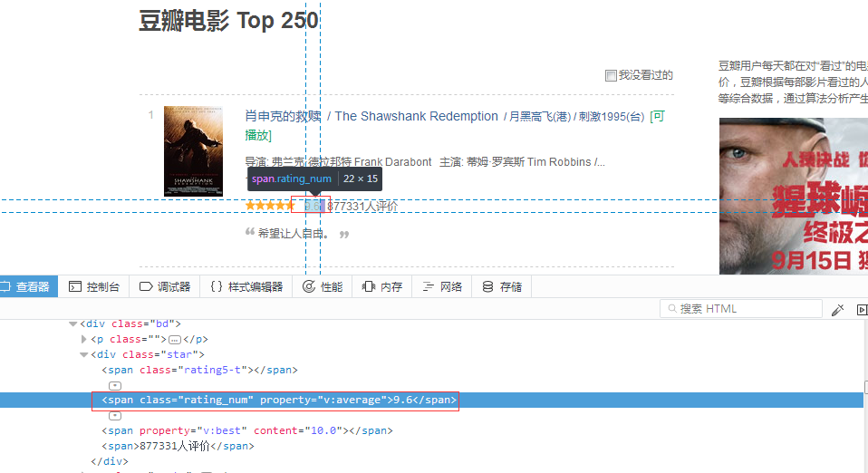The image size is (868, 473).
Task: Click the highlighted 9.6 rating on page
Action: (x=313, y=206)
